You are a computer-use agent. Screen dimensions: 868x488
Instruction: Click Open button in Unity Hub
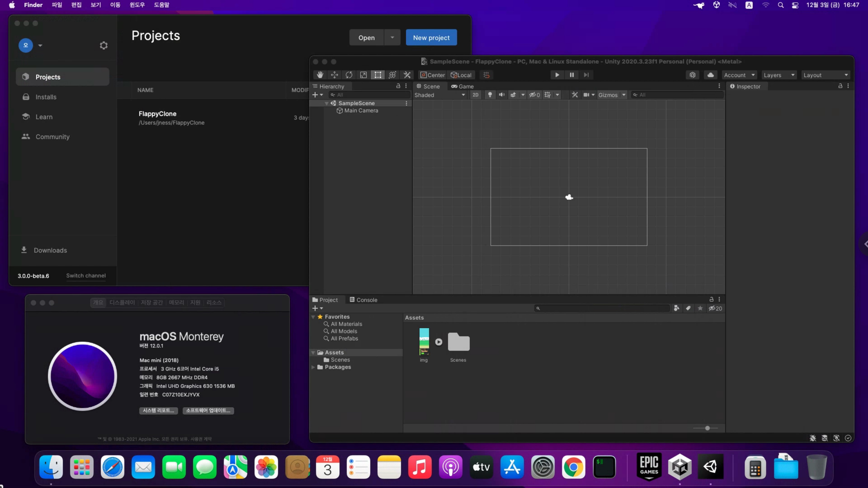click(367, 37)
